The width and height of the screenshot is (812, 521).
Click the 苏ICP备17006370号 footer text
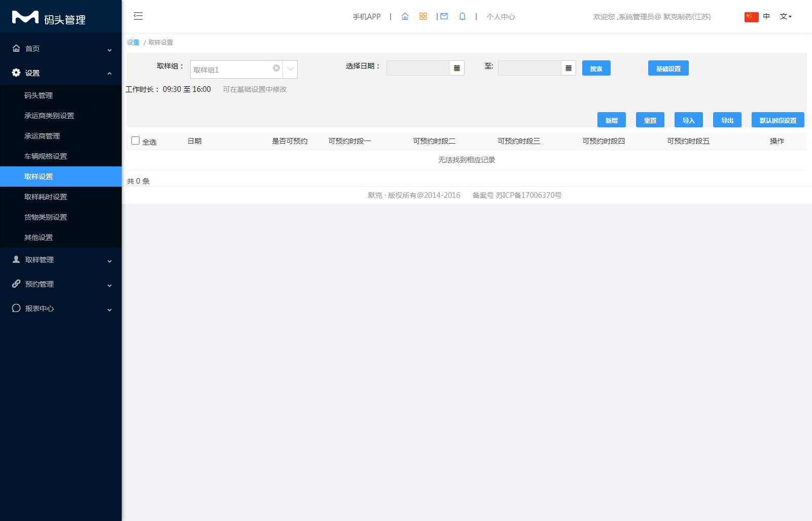point(528,195)
